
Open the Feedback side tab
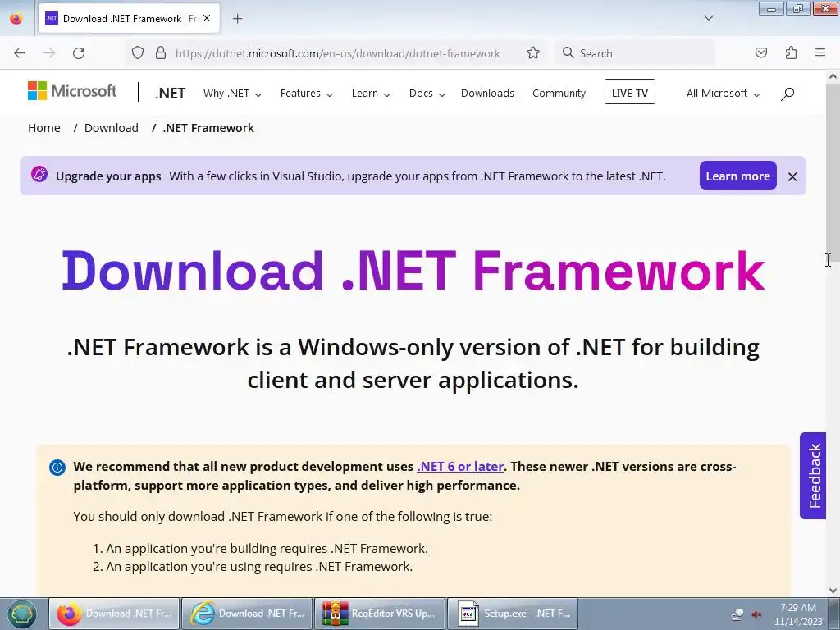pyautogui.click(x=813, y=476)
